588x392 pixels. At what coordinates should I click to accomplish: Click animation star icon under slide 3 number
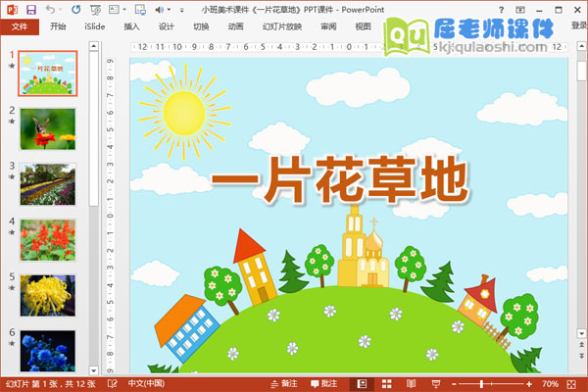coord(12,176)
